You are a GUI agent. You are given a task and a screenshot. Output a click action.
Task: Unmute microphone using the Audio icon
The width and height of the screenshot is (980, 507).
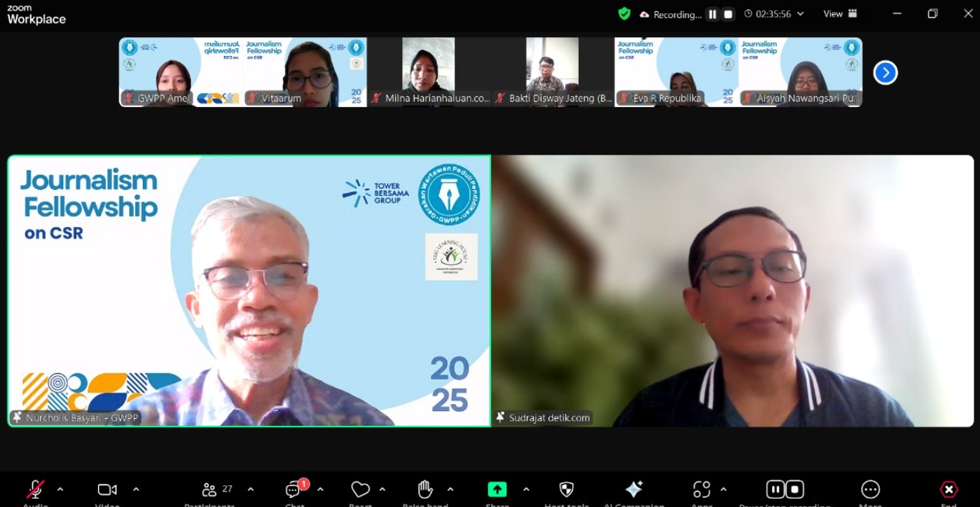tap(36, 489)
